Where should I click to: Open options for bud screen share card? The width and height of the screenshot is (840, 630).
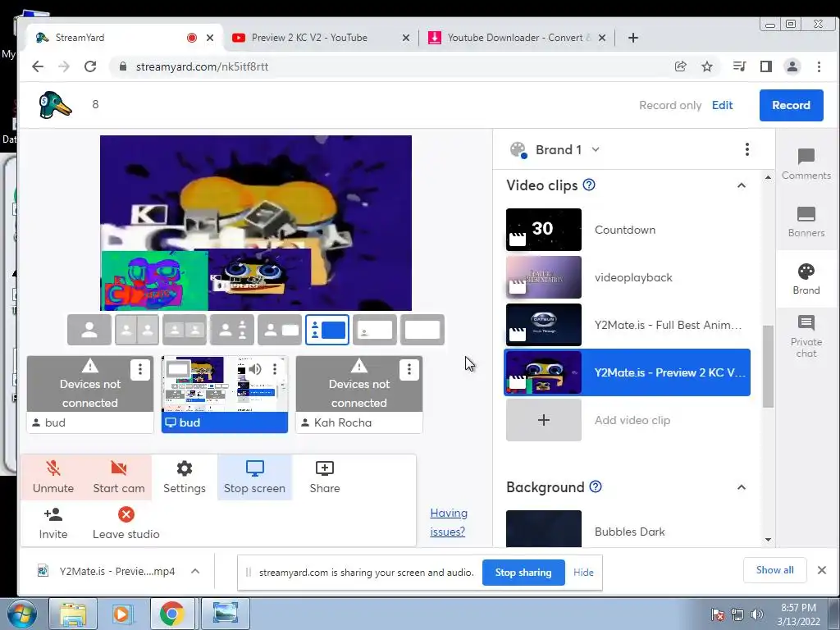275,369
